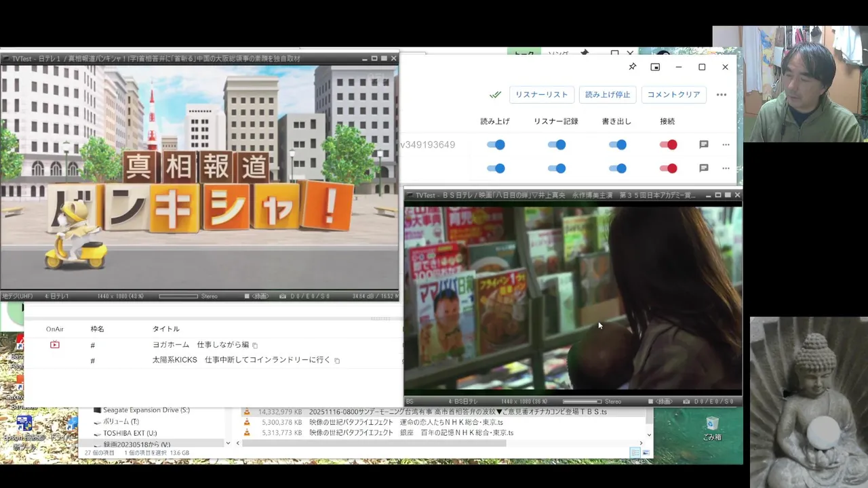Click 4: 日テレ channel in TVTest status bar
The width and height of the screenshot is (868, 488).
(x=56, y=296)
